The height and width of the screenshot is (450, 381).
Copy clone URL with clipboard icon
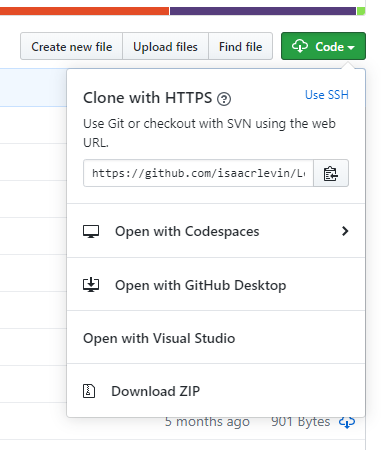pyautogui.click(x=331, y=173)
